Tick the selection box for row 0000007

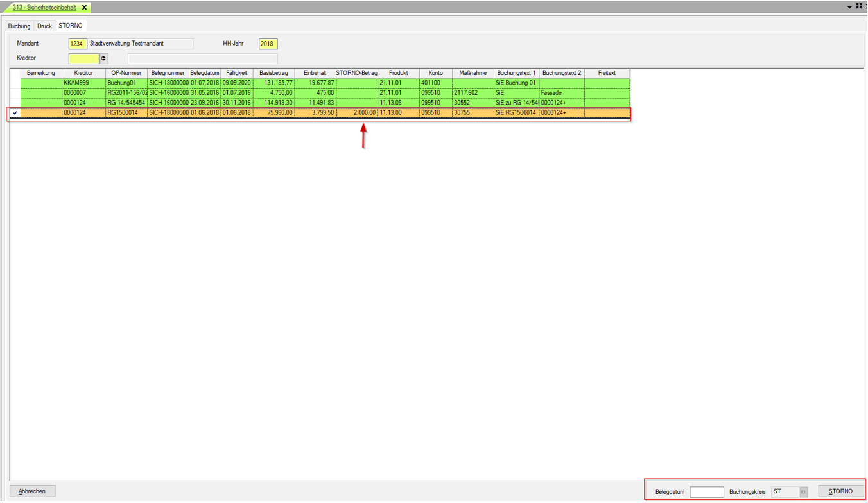click(x=15, y=93)
